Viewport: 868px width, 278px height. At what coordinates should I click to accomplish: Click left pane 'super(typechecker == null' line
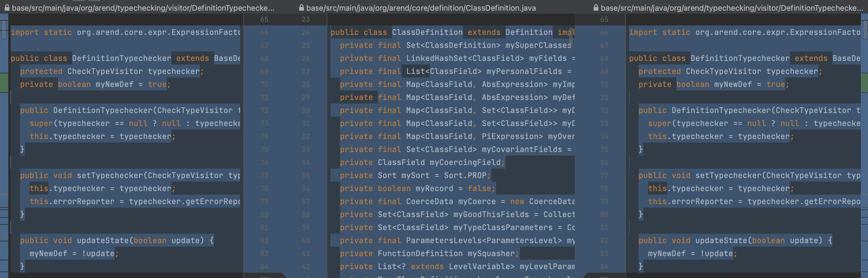coord(135,123)
